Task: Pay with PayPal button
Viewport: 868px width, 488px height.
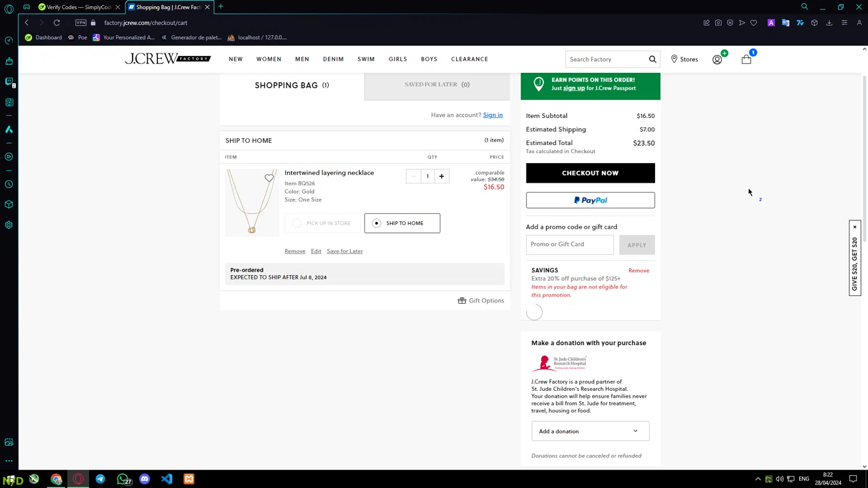Action: [590, 200]
